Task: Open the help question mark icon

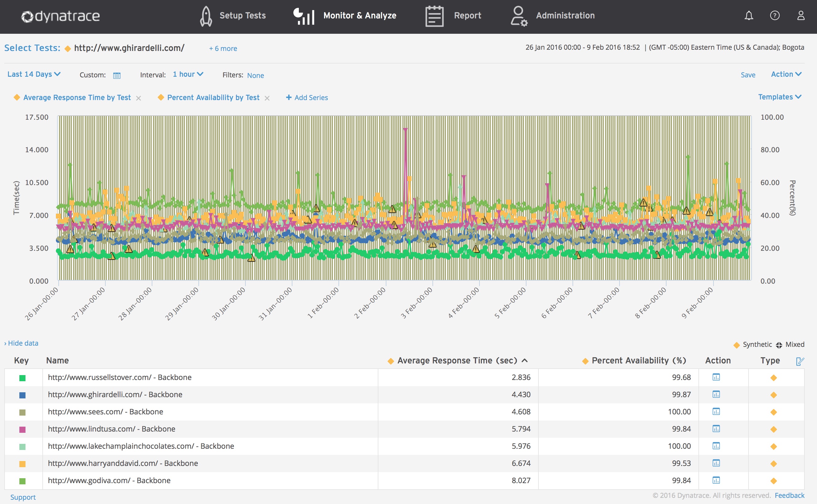Action: (x=775, y=16)
